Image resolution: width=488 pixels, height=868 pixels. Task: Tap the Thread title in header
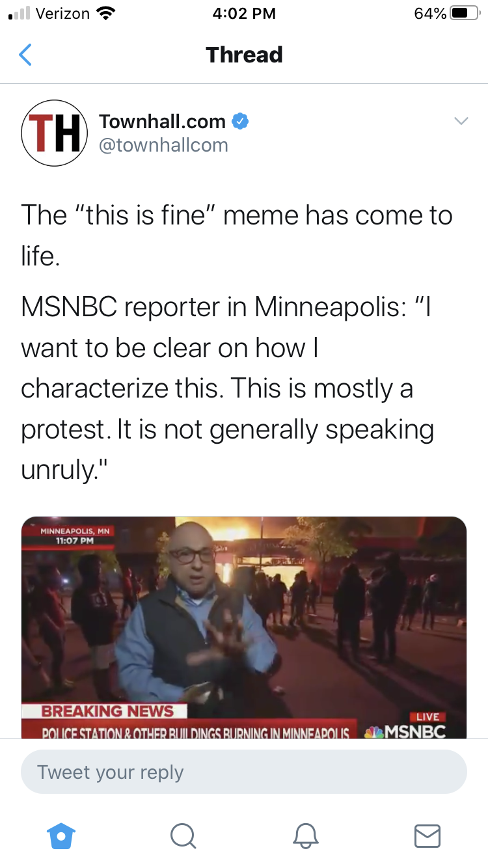tap(244, 55)
